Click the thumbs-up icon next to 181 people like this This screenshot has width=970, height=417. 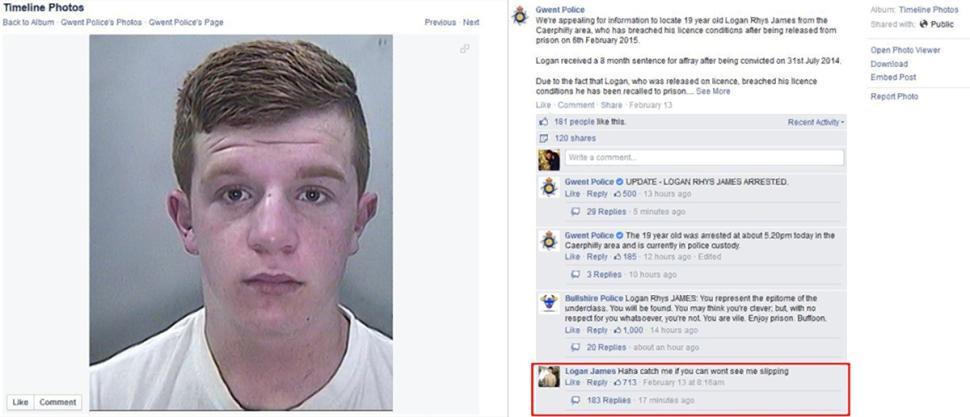coord(544,122)
